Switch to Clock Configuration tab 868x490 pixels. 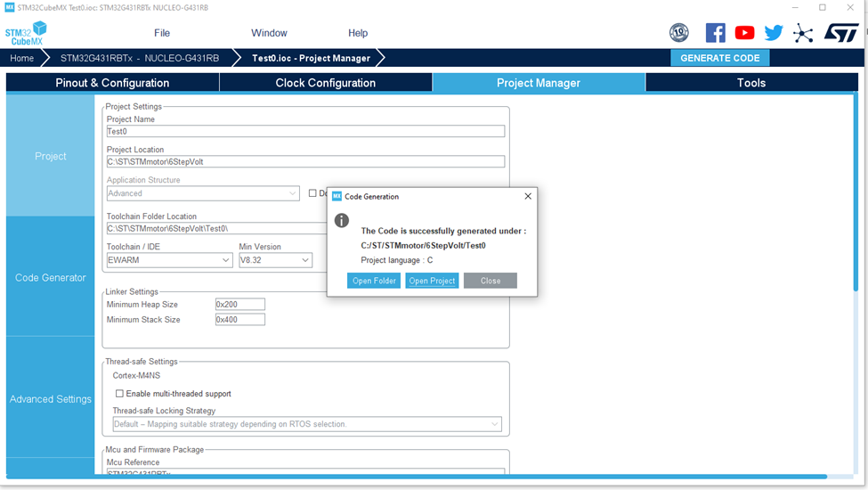tap(326, 83)
